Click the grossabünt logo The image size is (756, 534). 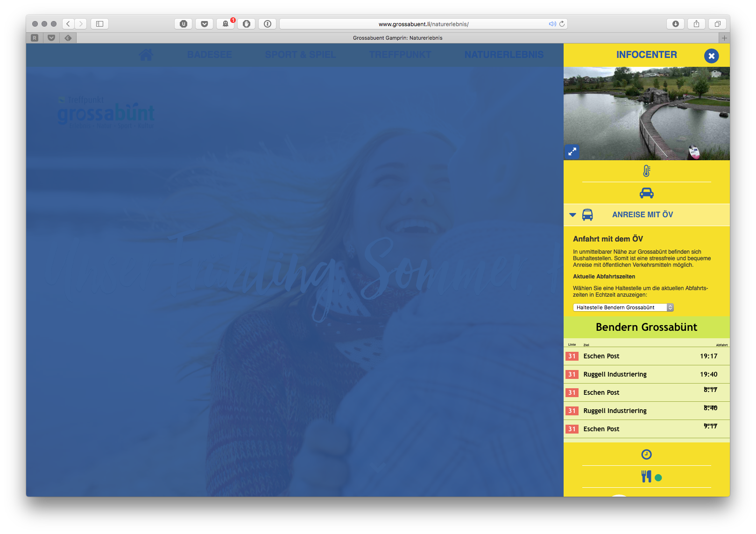(x=106, y=113)
